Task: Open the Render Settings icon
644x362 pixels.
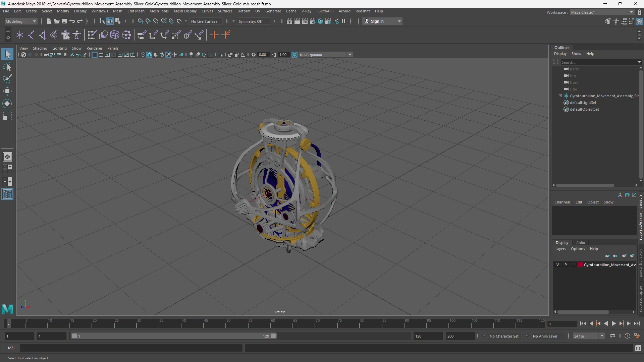Action: pos(312,21)
